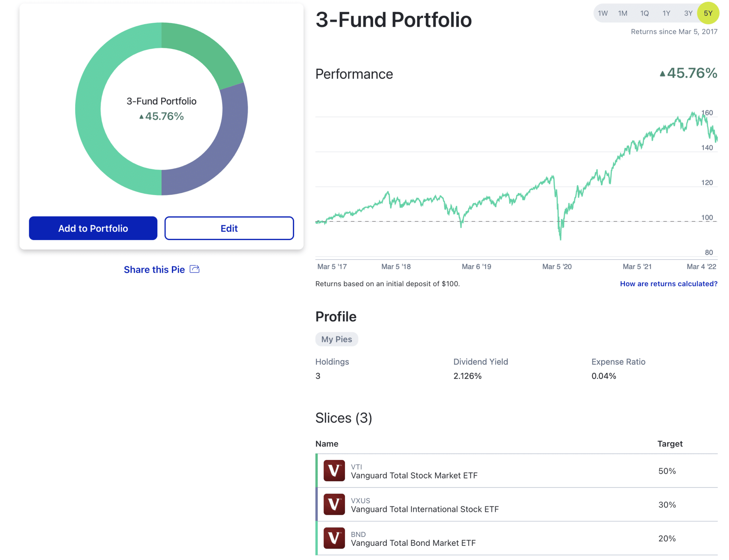The image size is (729, 560).
Task: Switch to the 1Q time range
Action: (x=644, y=13)
